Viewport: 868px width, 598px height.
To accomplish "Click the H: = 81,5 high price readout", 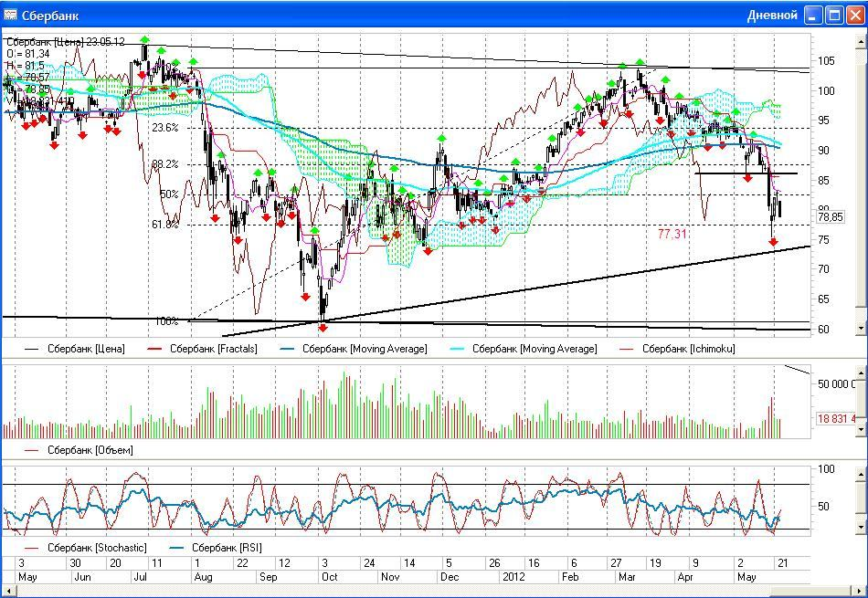I will point(26,66).
